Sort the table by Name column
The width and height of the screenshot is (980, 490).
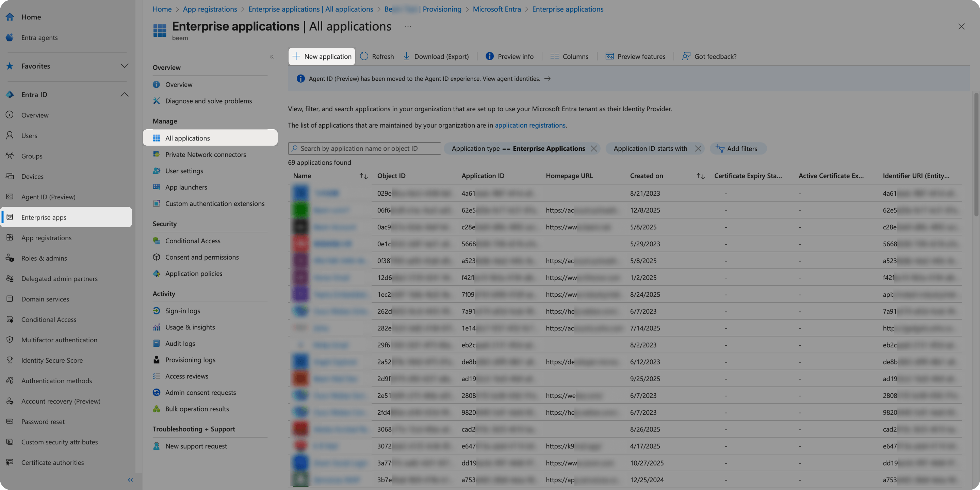click(x=363, y=176)
